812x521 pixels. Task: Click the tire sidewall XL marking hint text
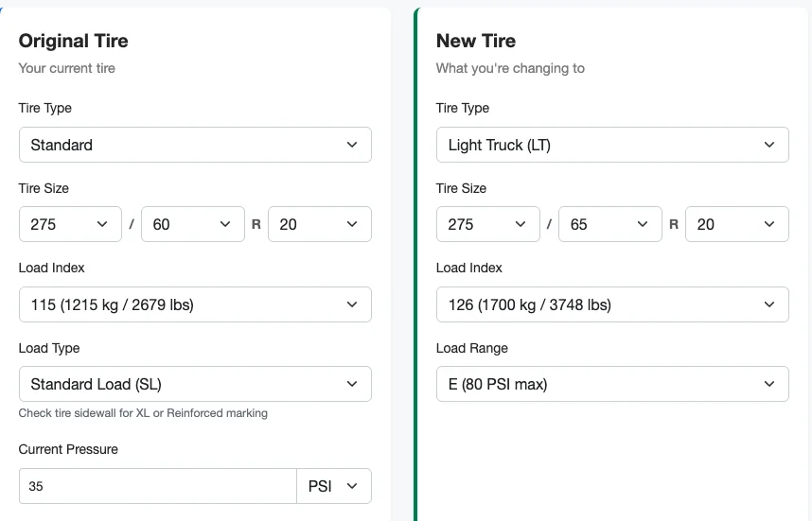(x=143, y=413)
